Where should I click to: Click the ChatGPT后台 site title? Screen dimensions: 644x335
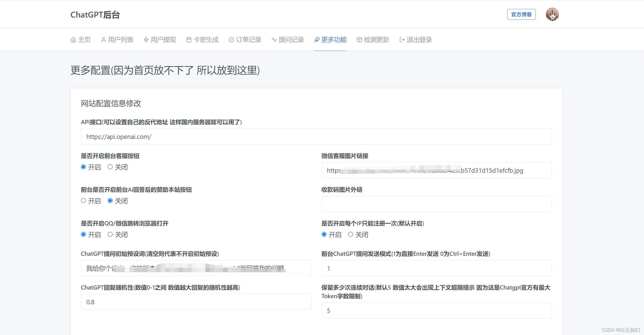95,15
